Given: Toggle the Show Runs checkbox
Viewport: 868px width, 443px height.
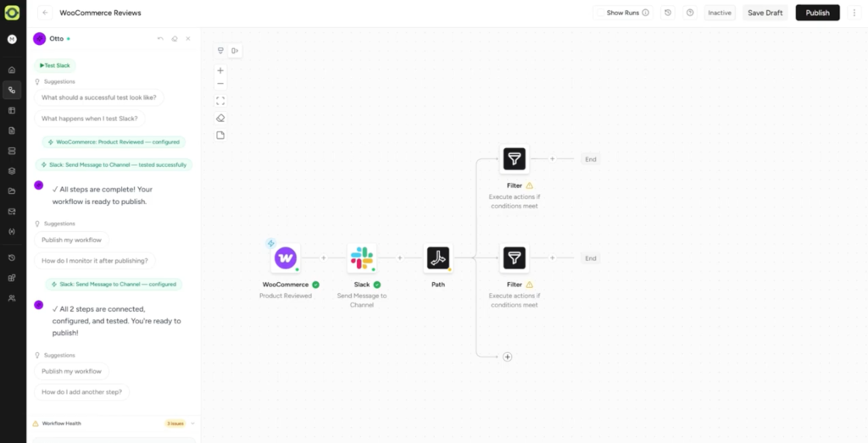Looking at the screenshot, I should coord(601,13).
